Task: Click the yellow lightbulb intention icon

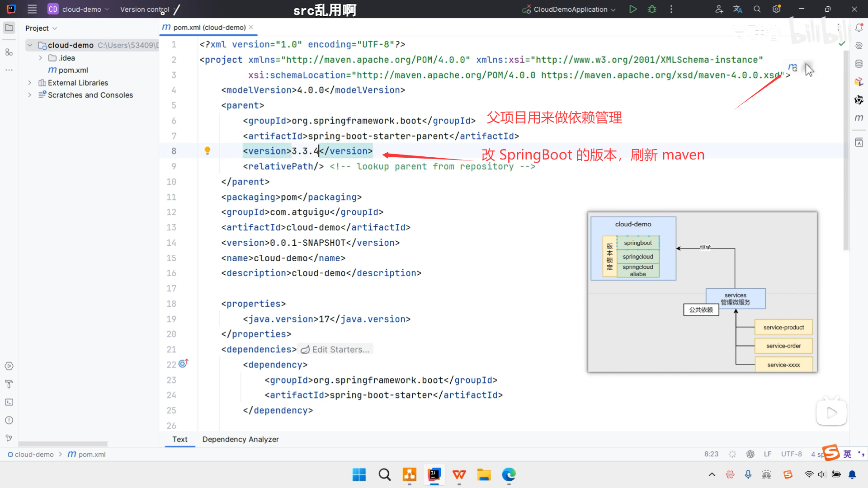Action: click(208, 150)
